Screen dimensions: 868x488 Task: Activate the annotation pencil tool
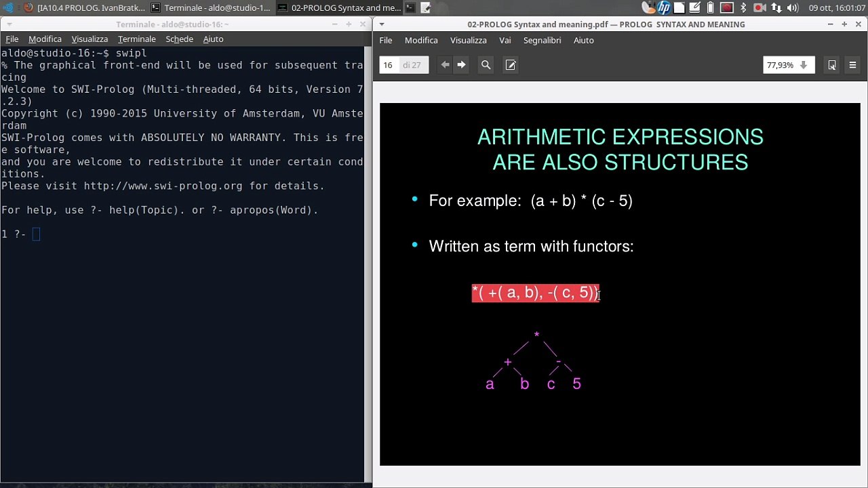[x=511, y=65]
